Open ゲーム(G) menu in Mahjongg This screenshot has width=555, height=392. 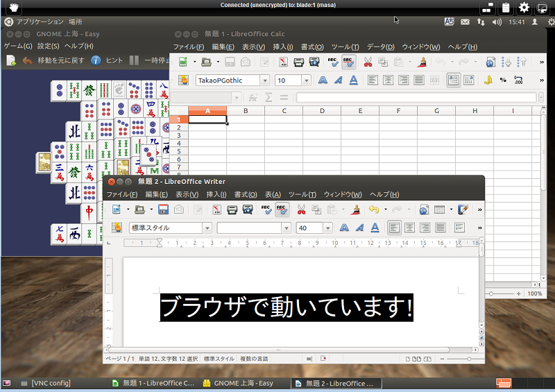click(18, 46)
